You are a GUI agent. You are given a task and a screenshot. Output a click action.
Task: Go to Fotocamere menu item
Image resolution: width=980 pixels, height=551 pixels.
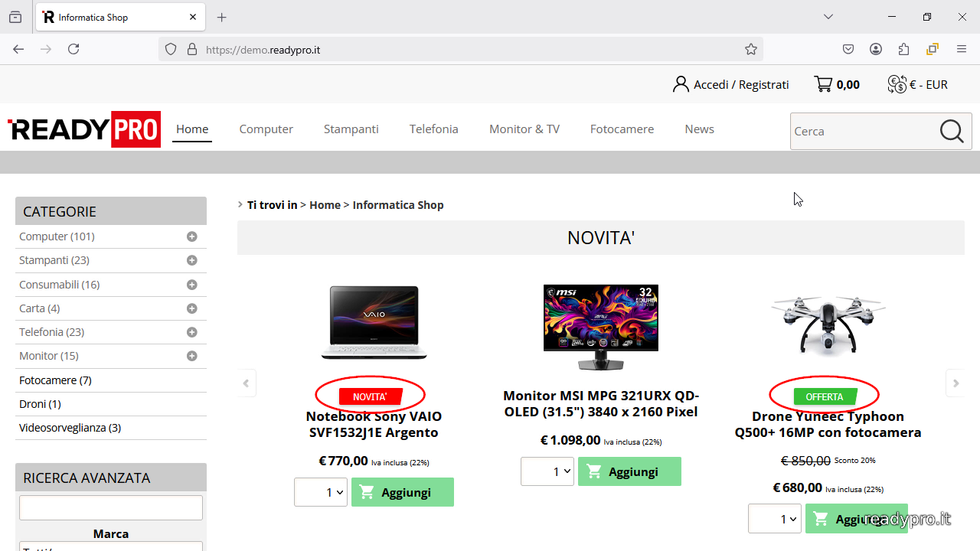(x=622, y=129)
